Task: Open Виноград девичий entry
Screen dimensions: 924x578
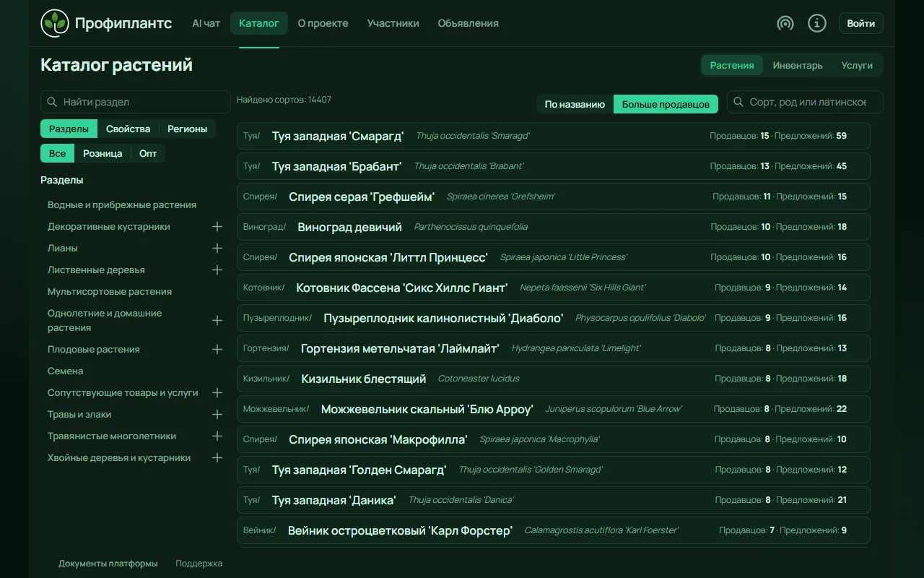Action: pos(554,227)
